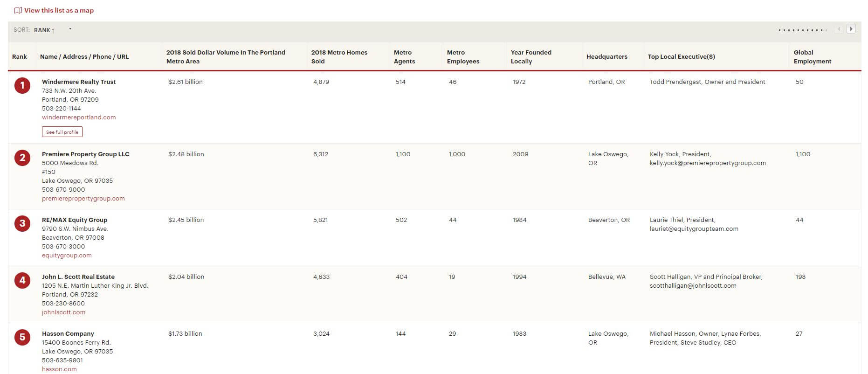Click the 2018 Metro Homes Sold header

point(339,56)
